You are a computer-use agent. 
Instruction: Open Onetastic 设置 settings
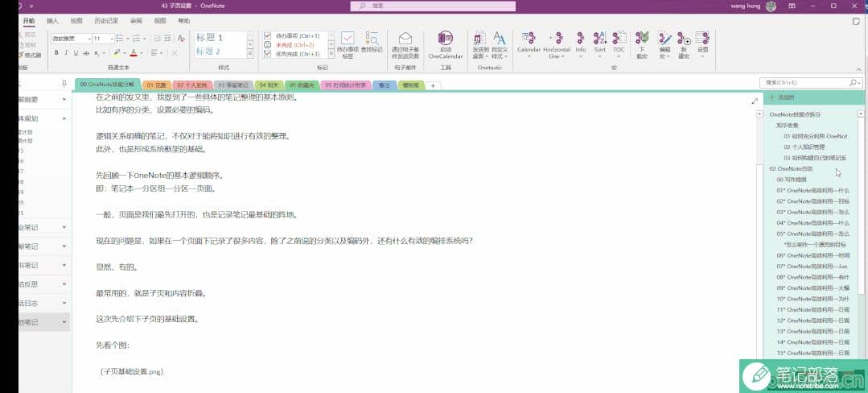pyautogui.click(x=702, y=44)
